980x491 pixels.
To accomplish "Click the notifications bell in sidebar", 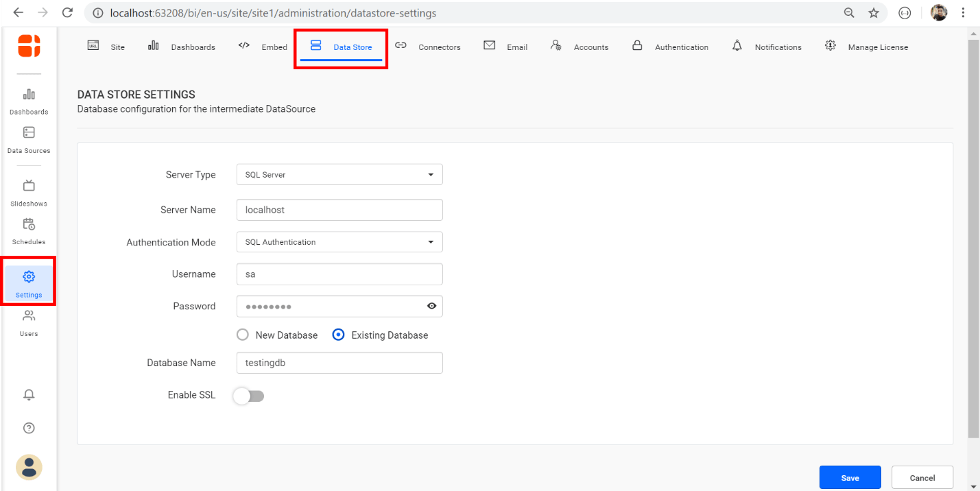I will 28,394.
